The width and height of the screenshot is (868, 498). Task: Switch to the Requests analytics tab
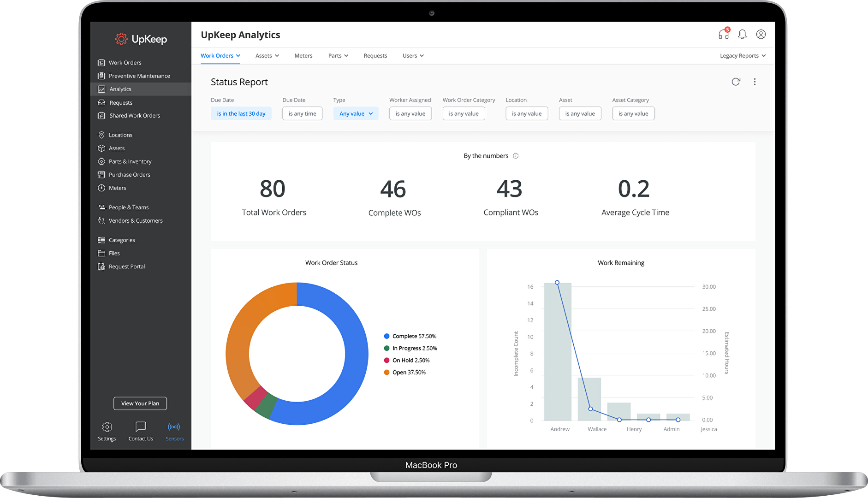375,56
